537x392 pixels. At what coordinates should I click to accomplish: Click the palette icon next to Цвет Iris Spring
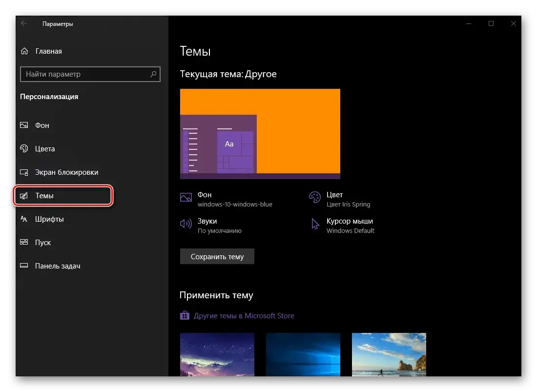point(314,197)
